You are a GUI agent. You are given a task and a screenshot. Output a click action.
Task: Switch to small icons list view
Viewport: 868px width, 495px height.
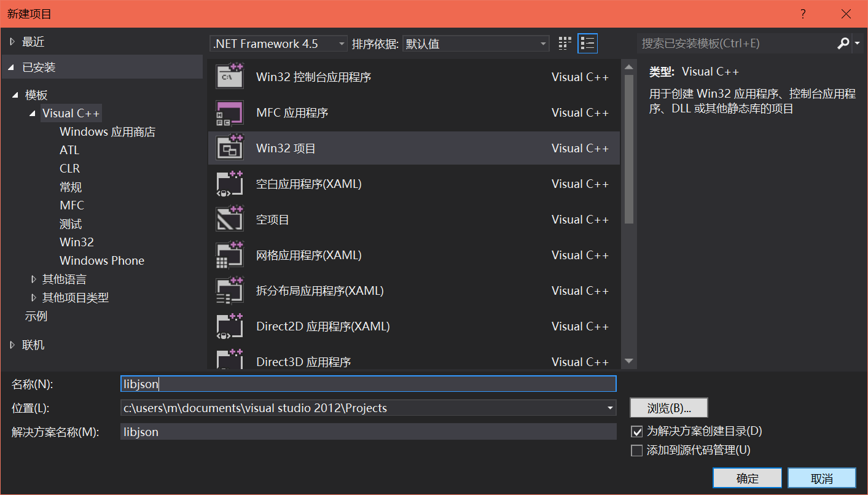[x=587, y=44]
